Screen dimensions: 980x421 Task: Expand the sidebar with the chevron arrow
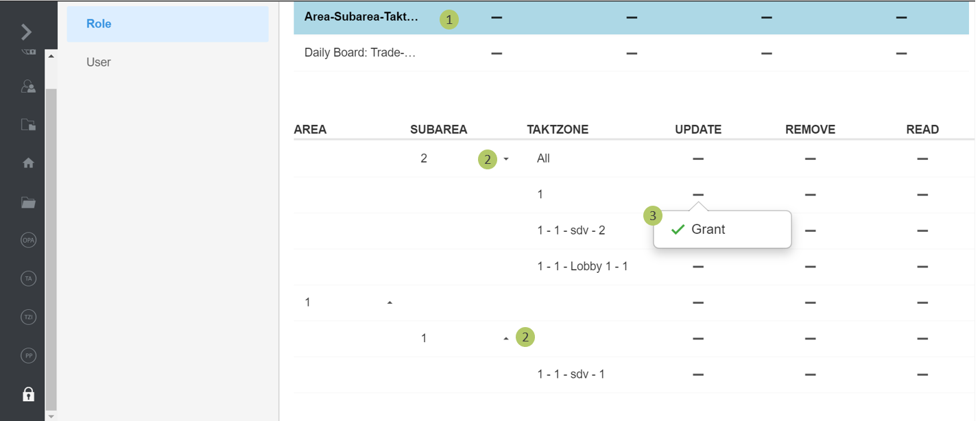(x=26, y=32)
